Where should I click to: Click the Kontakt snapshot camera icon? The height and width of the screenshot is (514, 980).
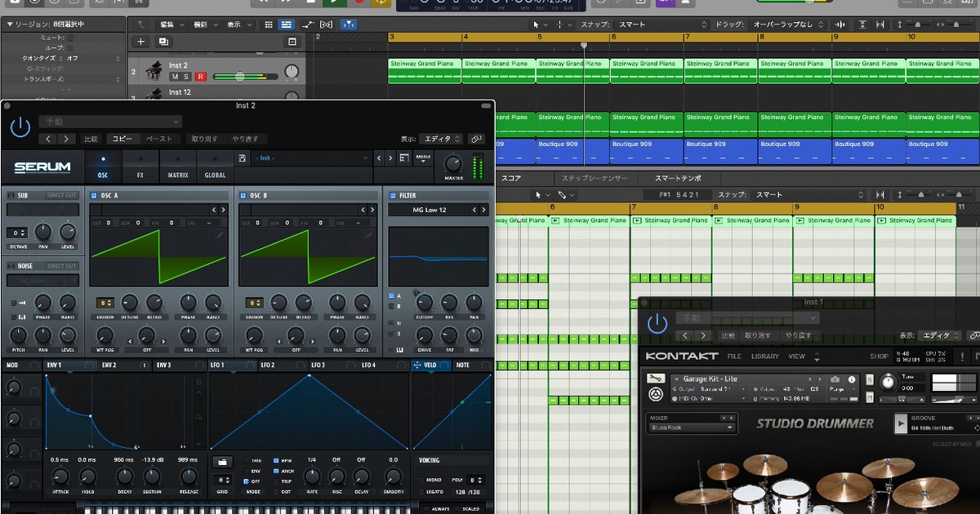click(x=835, y=379)
